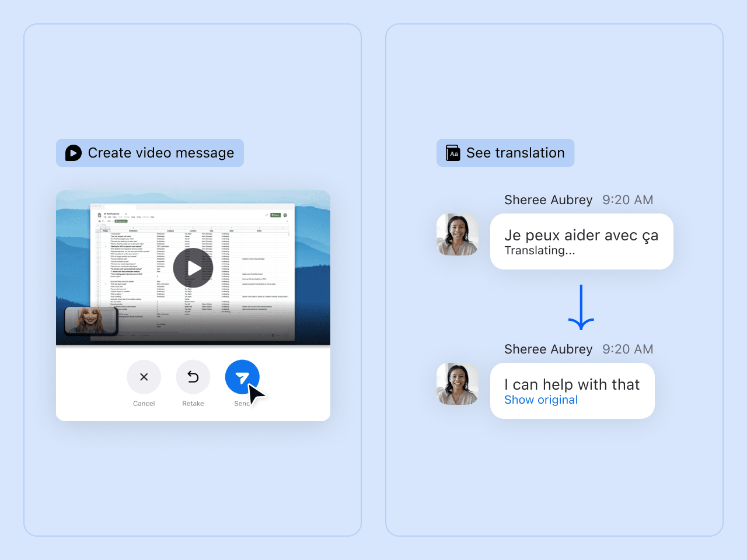Screen dimensions: 747x560
Task: Select the French message bubble
Action: [x=581, y=242]
